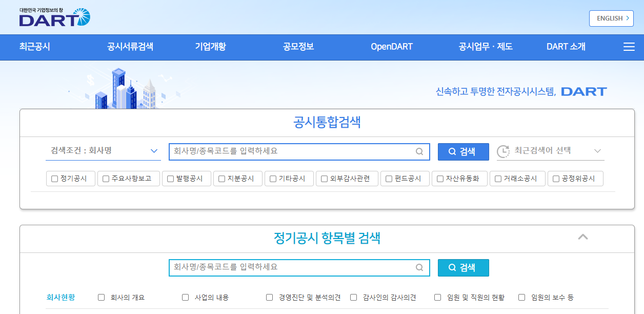This screenshot has width=644, height=314.
Task: Click the DART logo
Action: tap(53, 17)
